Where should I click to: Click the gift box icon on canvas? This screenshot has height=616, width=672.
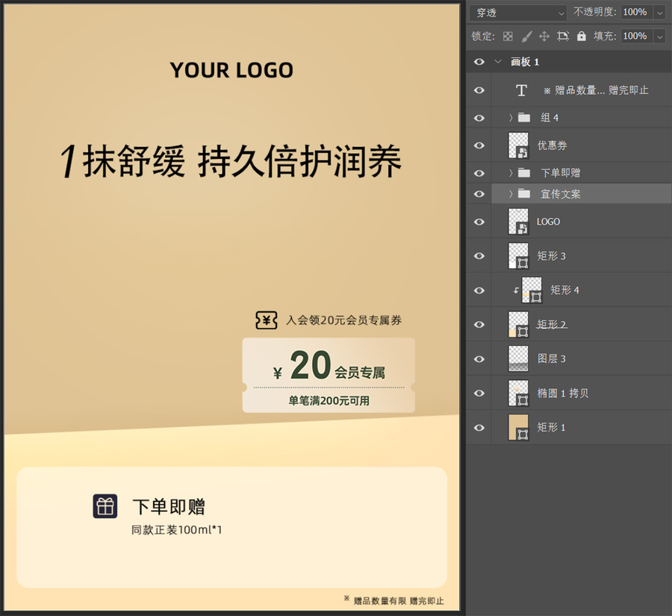(105, 505)
